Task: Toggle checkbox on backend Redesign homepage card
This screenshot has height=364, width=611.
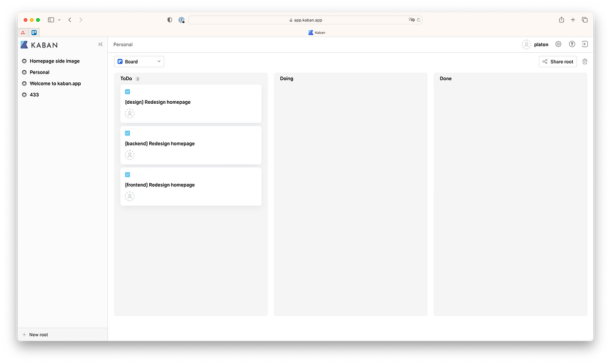Action: tap(127, 133)
